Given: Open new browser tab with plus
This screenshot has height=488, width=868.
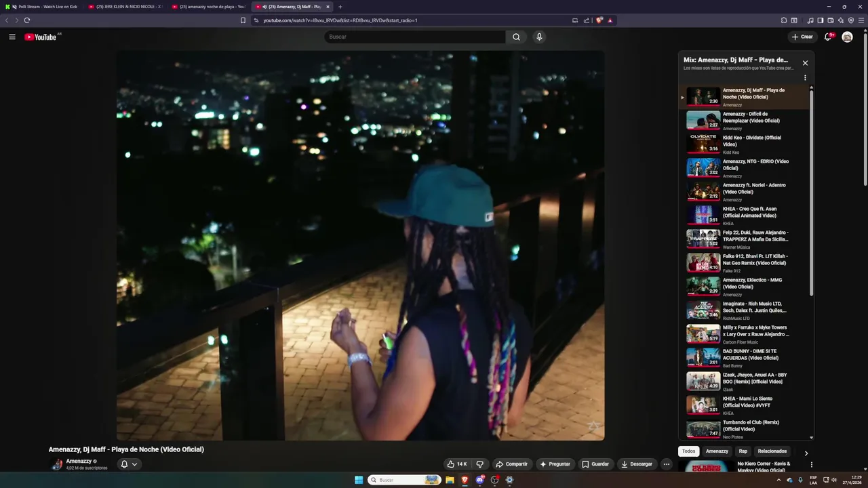Looking at the screenshot, I should coord(340,7).
